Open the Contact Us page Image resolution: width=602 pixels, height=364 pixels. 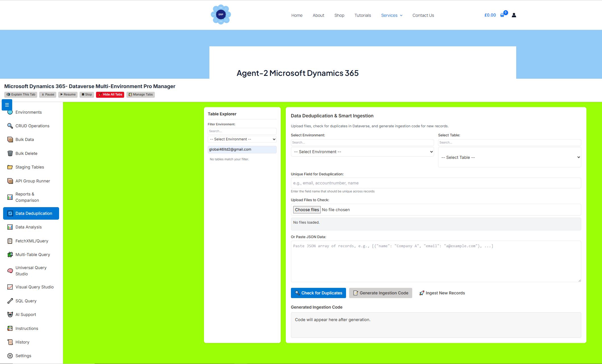coord(423,15)
